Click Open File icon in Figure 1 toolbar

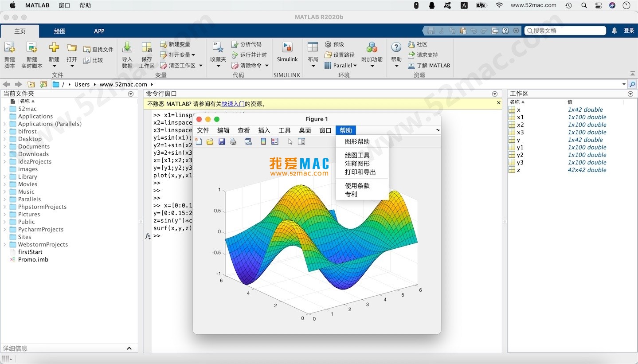click(x=210, y=141)
